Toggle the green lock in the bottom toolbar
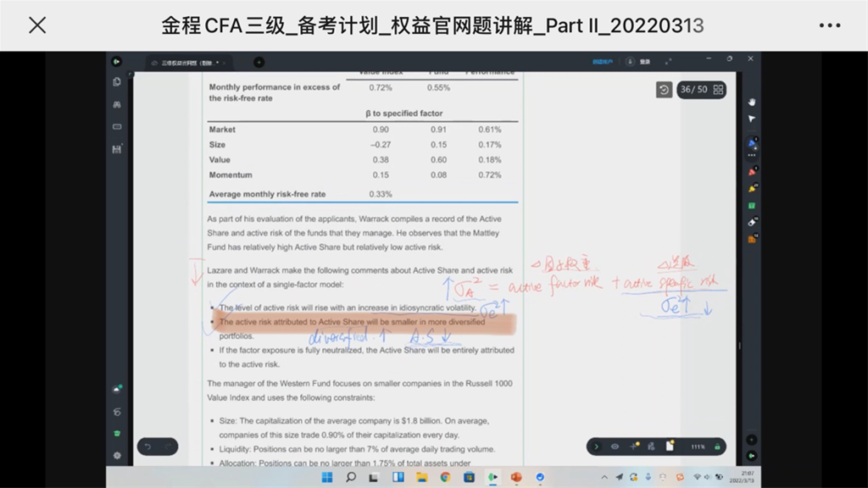The width and height of the screenshot is (868, 488). pos(717,446)
